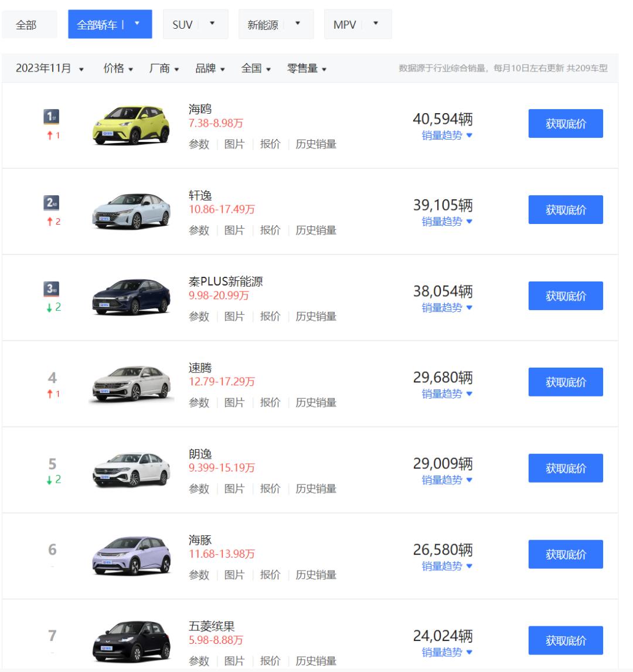Open the 品牌 filter dropdown
The image size is (633, 672).
click(210, 69)
